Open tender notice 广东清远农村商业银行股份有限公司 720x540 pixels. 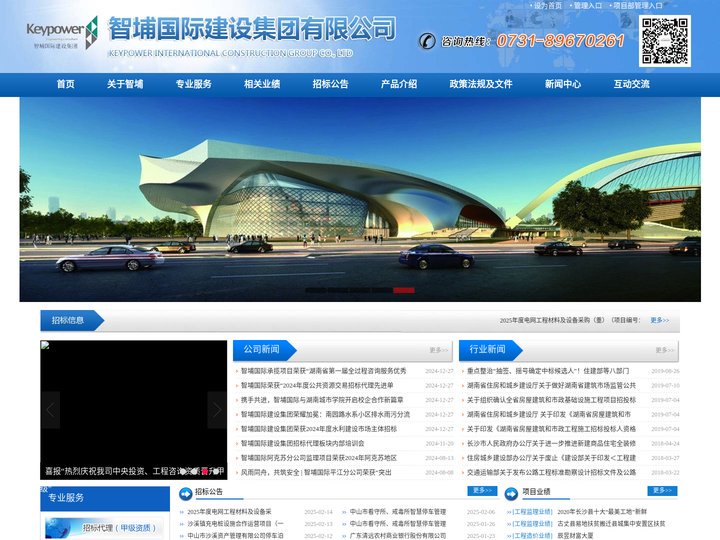[x=398, y=536]
